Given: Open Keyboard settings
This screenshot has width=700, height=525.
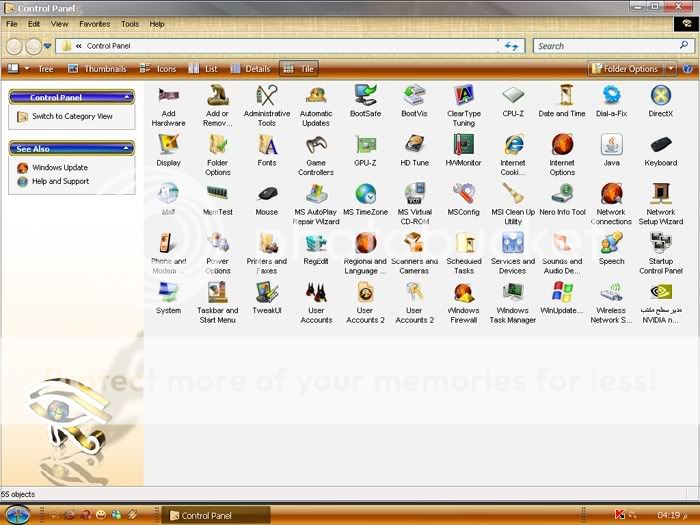Looking at the screenshot, I should [x=661, y=150].
